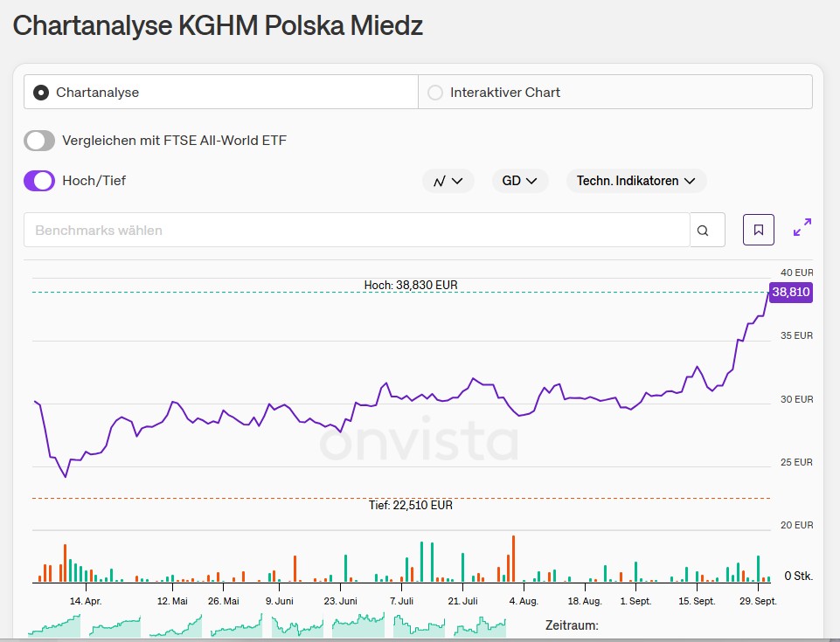
Task: Click the bookmark icon button
Action: (758, 230)
